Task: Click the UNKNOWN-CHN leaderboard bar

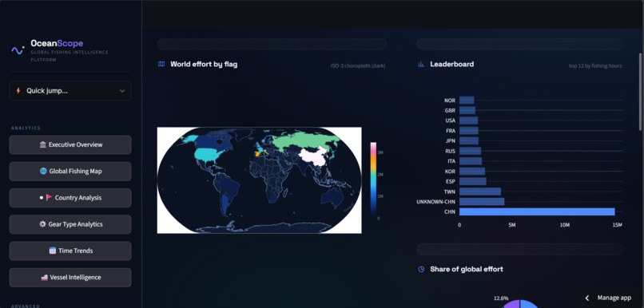Action: pyautogui.click(x=482, y=202)
